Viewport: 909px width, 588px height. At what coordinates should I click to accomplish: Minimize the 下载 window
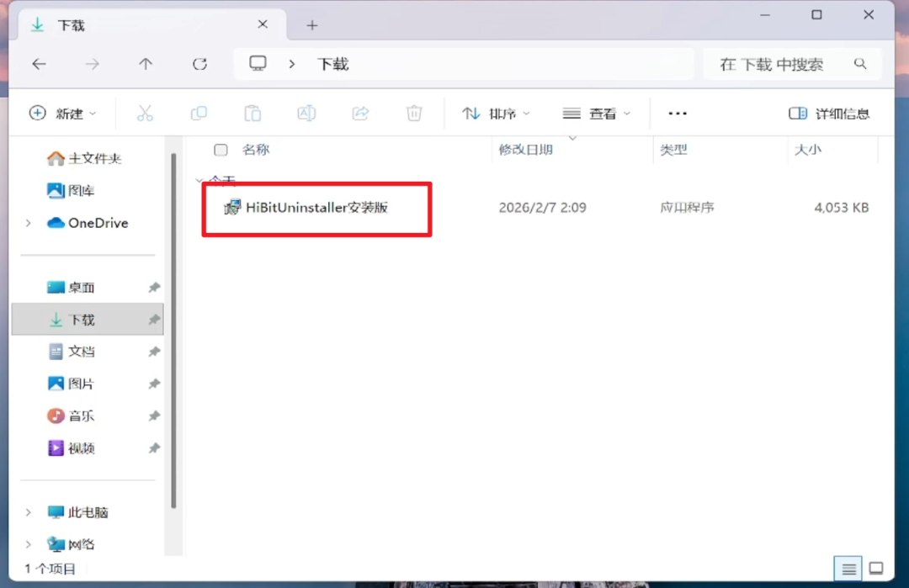764,15
